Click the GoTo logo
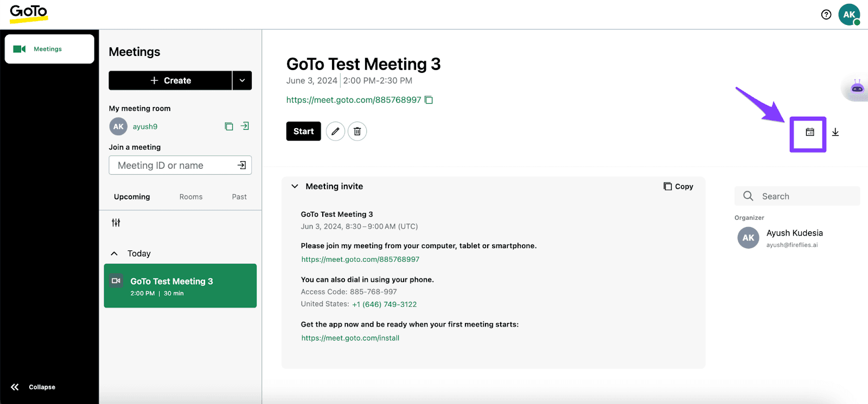This screenshot has height=404, width=868. click(29, 14)
